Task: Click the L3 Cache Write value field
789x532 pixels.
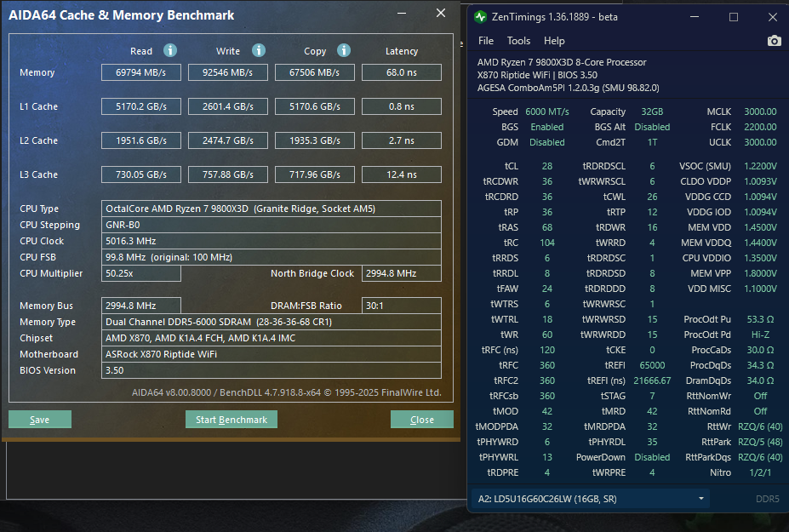Action: point(227,174)
